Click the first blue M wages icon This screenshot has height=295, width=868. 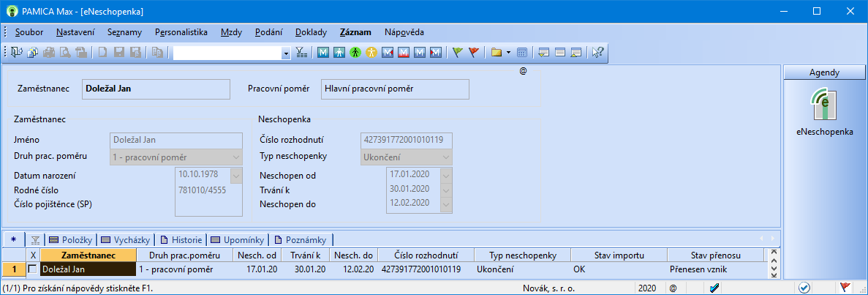pos(323,52)
